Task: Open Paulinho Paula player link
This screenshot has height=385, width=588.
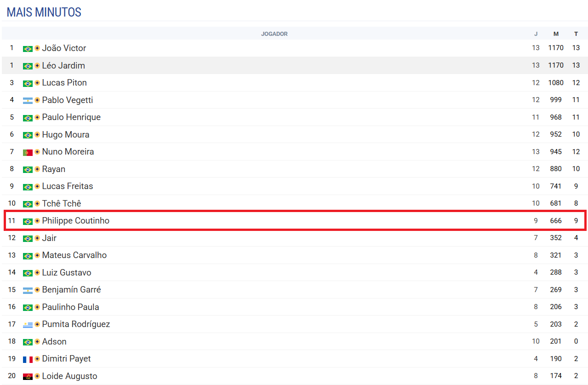Action: point(70,307)
